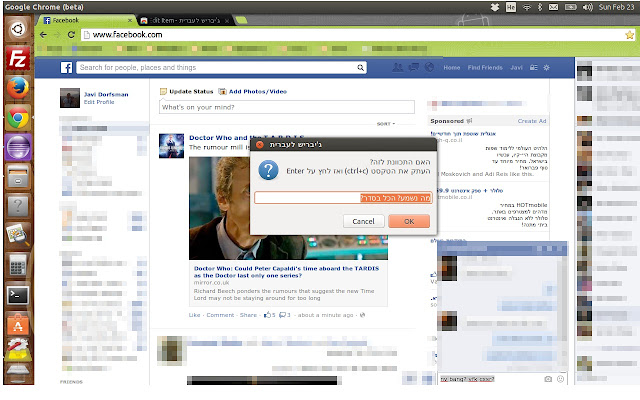Open Doctor Who article headline link
Screen dimensions: 640x400
[x=287, y=272]
